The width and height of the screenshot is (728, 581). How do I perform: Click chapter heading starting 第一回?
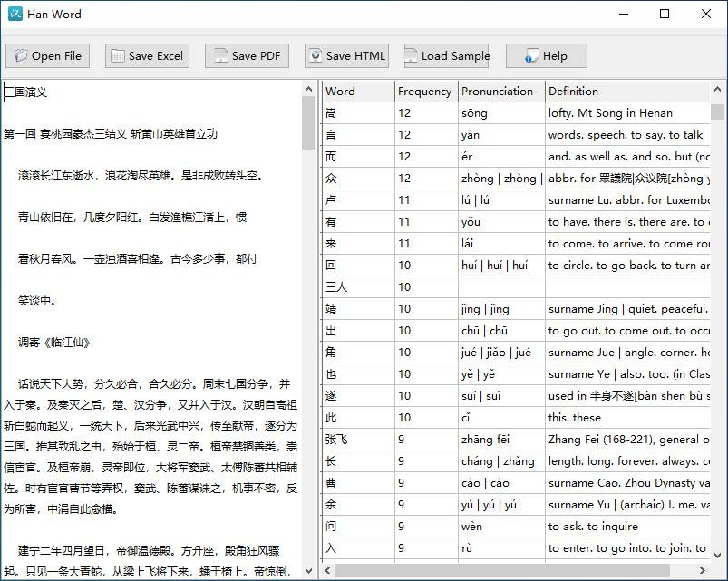[x=111, y=133]
